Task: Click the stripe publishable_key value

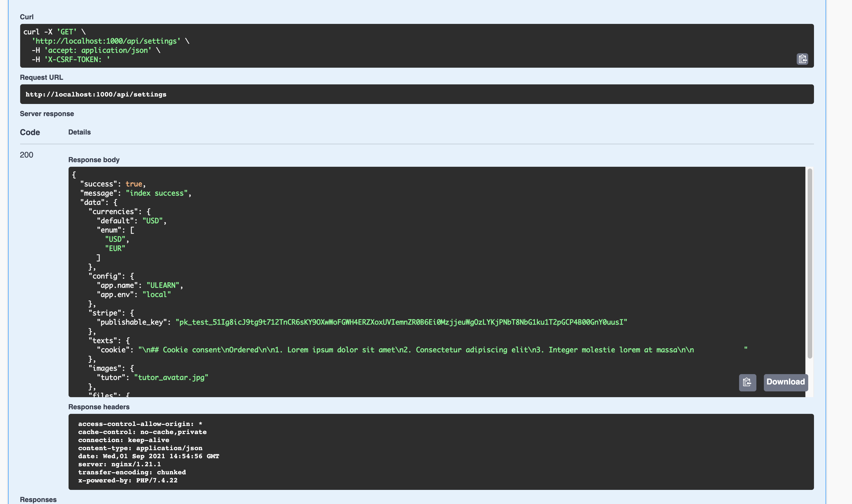Action: pos(401,322)
